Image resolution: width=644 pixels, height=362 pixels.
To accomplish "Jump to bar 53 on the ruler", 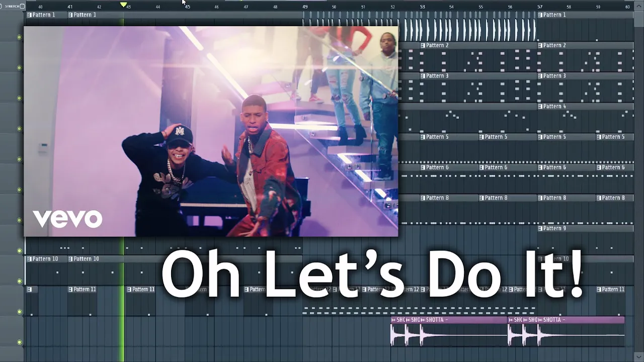I will click(x=422, y=7).
